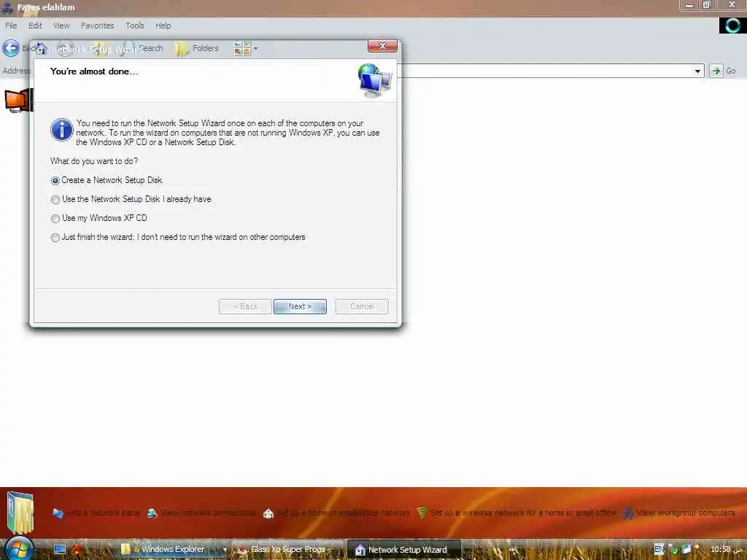The width and height of the screenshot is (747, 560).
Task: Expand the address bar dropdown arrow
Action: click(x=697, y=71)
